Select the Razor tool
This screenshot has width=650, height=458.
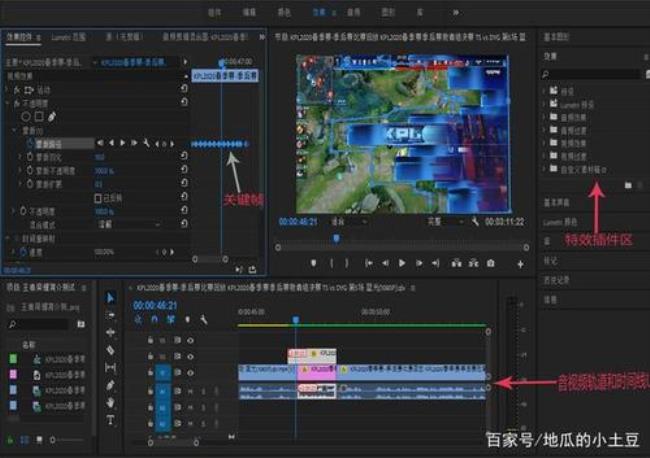click(x=111, y=350)
